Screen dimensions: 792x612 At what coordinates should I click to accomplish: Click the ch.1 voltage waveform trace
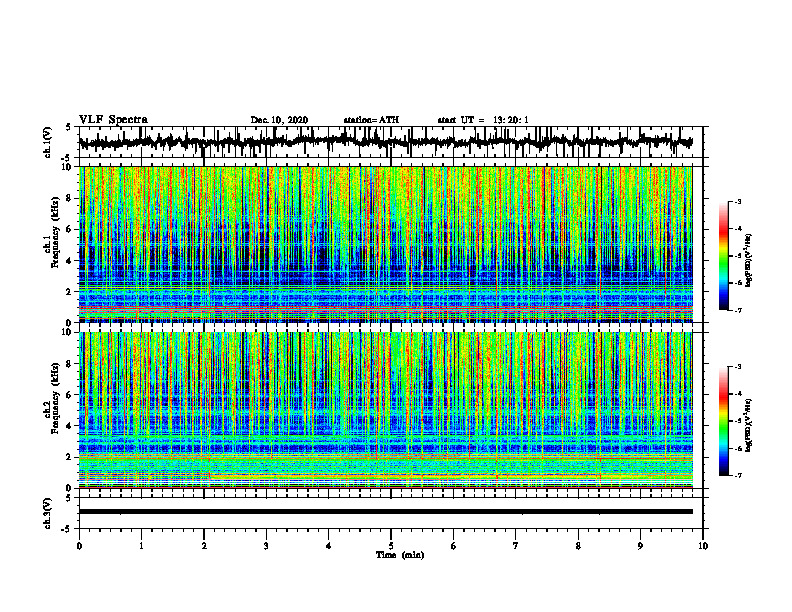[385, 141]
